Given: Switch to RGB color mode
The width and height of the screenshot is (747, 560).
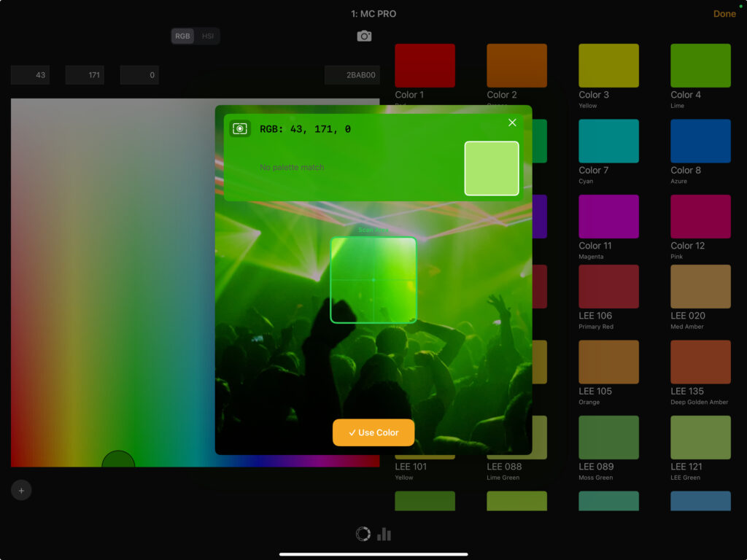Looking at the screenshot, I should point(182,36).
